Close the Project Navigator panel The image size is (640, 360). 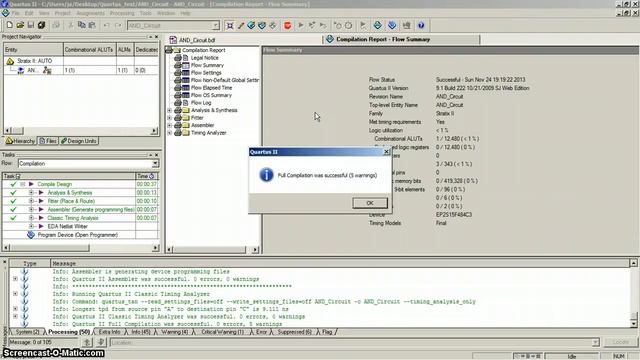tap(156, 37)
